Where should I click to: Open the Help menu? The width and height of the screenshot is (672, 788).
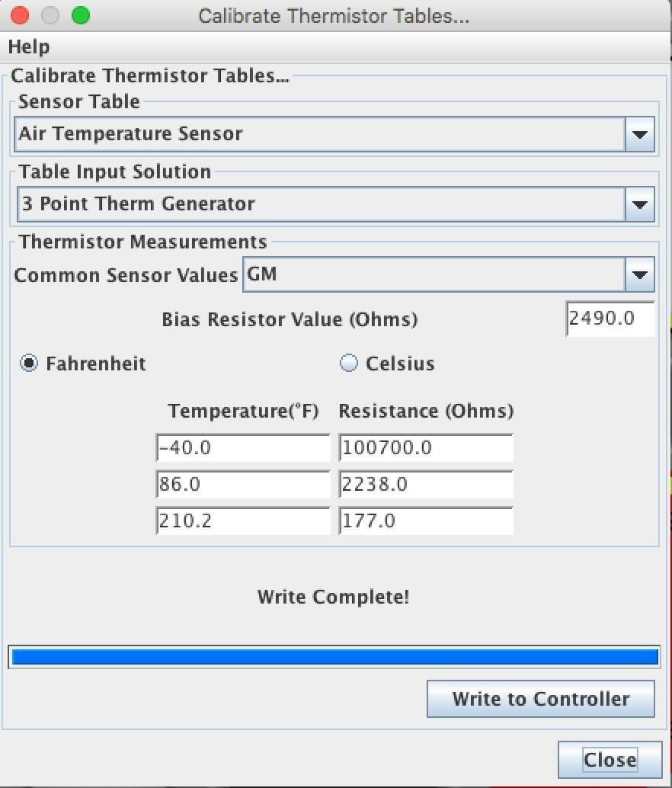coord(29,47)
